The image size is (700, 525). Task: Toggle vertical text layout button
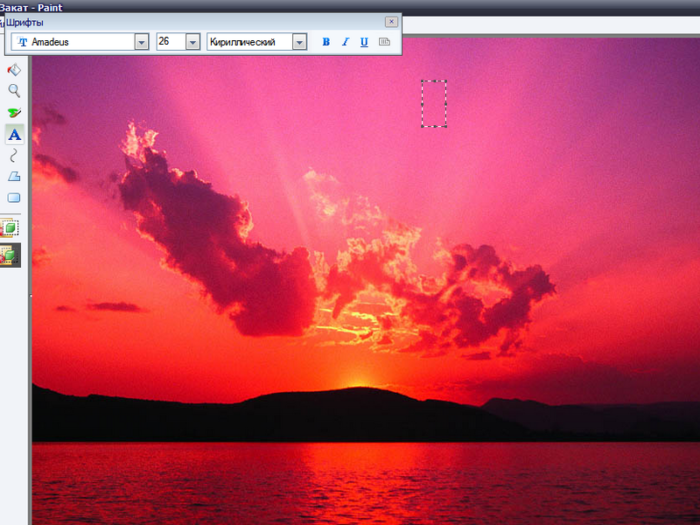pyautogui.click(x=384, y=42)
